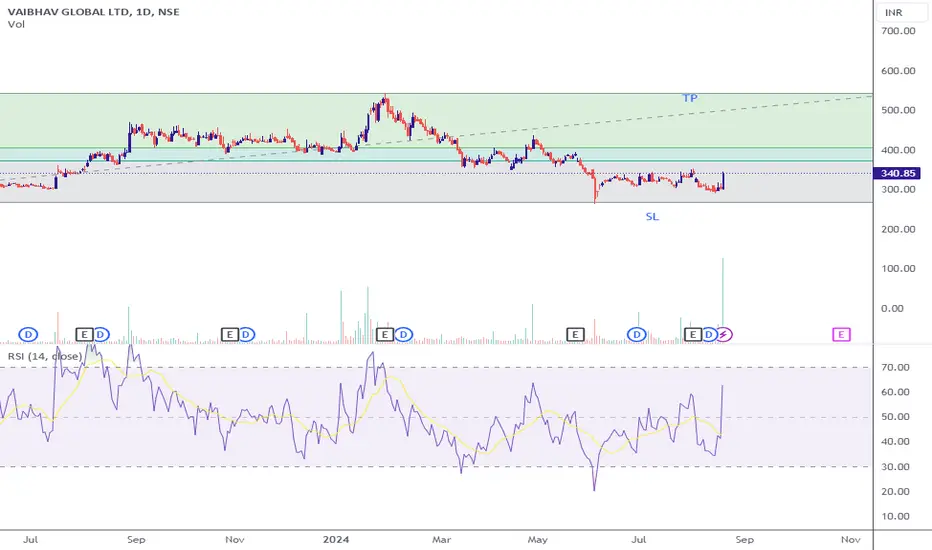The image size is (932, 550).
Task: Select the TP label on the chart
Action: click(689, 98)
